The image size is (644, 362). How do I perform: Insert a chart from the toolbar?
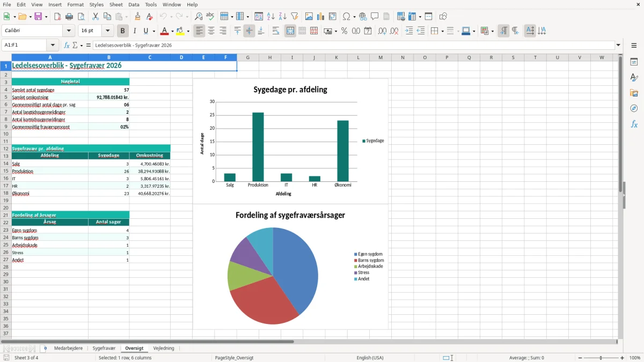click(321, 17)
